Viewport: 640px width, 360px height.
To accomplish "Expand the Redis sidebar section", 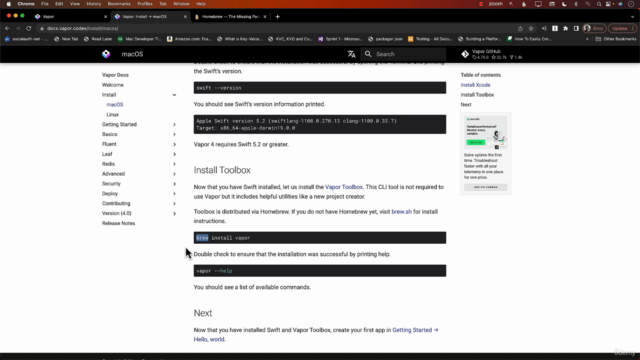I will click(174, 164).
